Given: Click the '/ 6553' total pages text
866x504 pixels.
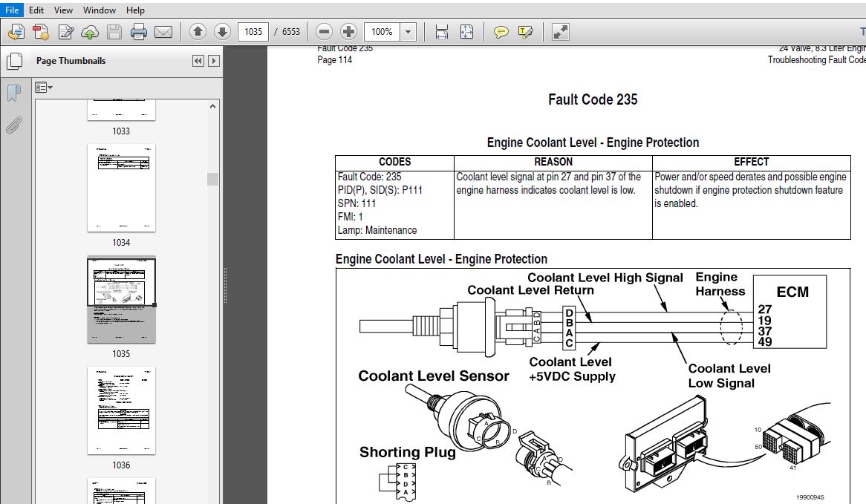Looking at the screenshot, I should click(x=287, y=31).
